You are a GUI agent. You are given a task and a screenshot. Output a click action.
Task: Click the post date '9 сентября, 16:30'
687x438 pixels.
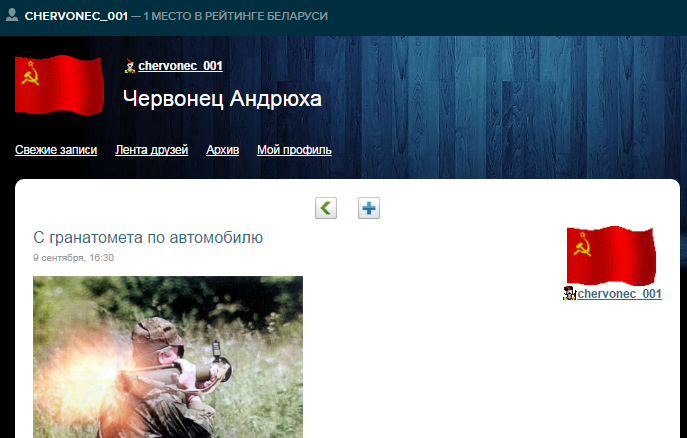tap(74, 258)
